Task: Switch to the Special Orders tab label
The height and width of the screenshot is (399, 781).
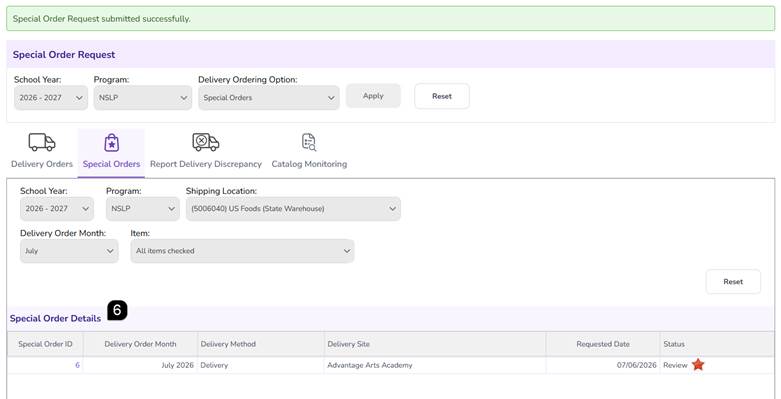Action: click(x=112, y=164)
